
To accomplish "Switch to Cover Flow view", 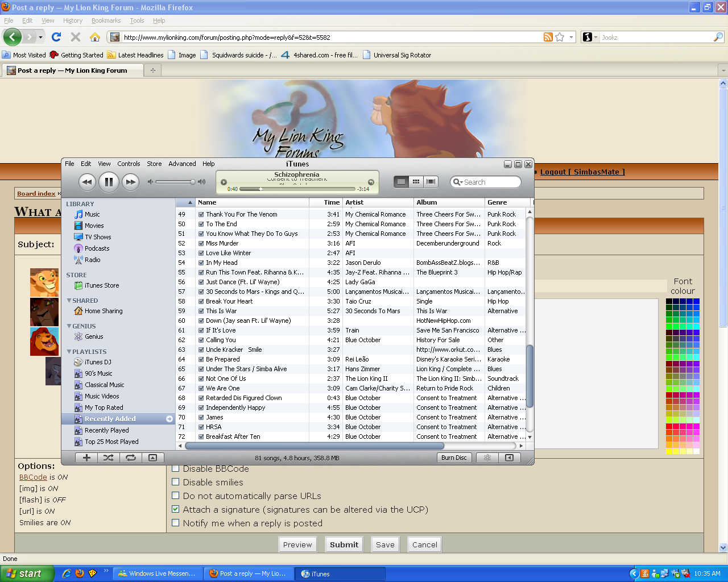I will click(x=431, y=181).
